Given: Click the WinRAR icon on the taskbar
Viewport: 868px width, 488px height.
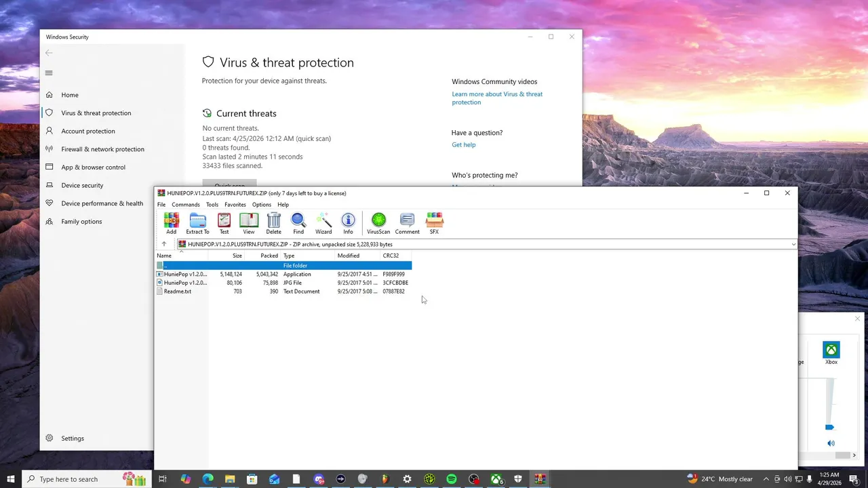Looking at the screenshot, I should click(x=540, y=479).
